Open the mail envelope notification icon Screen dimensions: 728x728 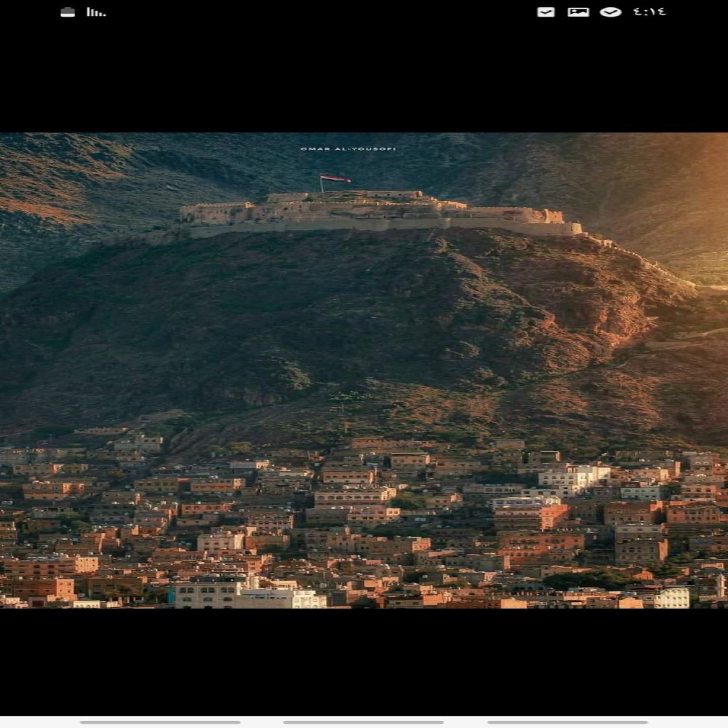(x=546, y=13)
